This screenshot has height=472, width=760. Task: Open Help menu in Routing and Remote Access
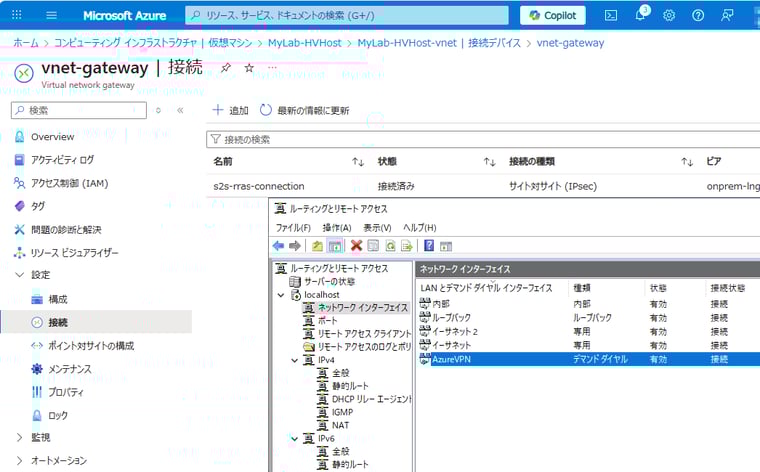click(419, 227)
